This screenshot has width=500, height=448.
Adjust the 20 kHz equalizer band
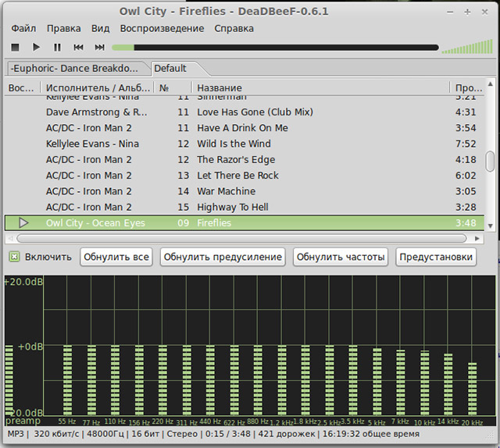coord(472,389)
